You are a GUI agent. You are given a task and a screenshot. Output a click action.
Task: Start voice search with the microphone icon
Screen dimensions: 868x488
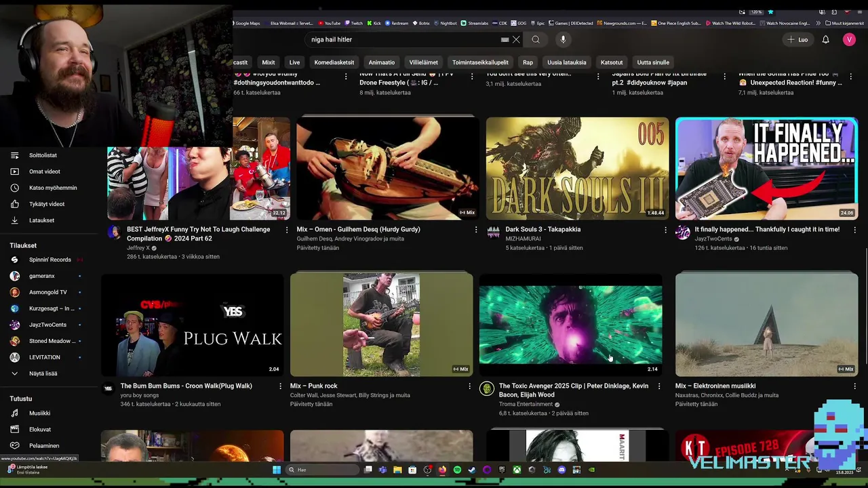[x=563, y=39]
